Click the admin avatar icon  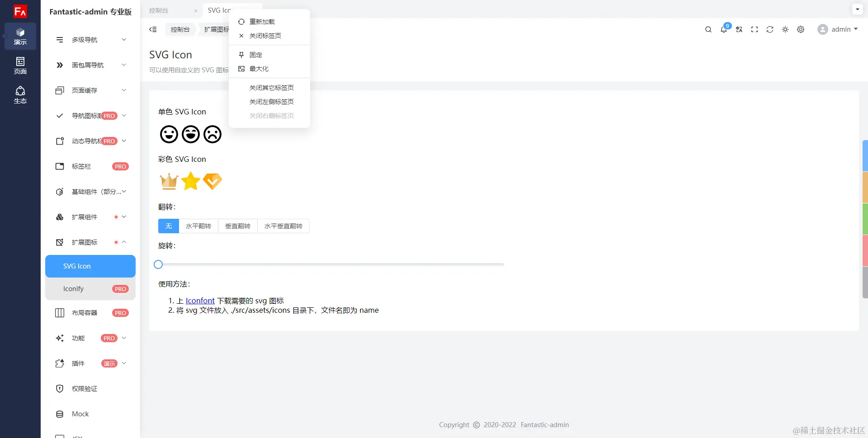tap(823, 29)
